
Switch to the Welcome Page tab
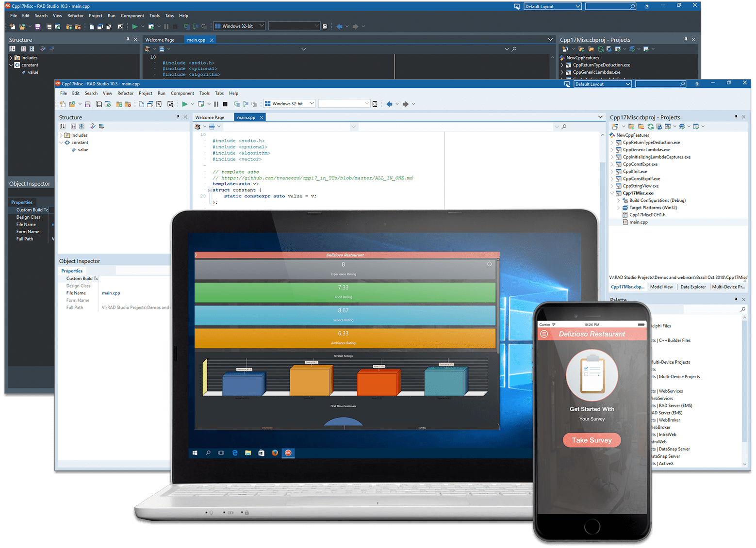click(210, 117)
